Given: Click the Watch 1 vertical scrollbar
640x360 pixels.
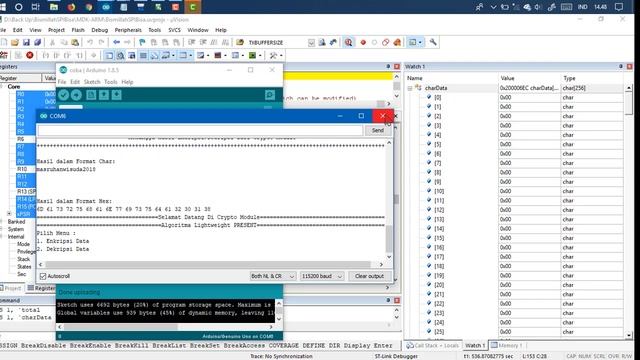Looking at the screenshot, I should [629, 212].
